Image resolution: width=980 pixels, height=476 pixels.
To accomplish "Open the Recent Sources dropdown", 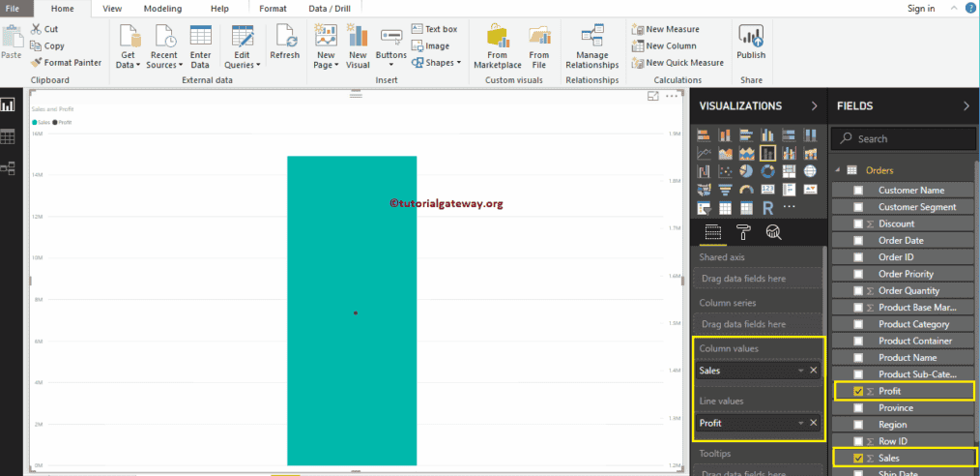I will coord(181,65).
